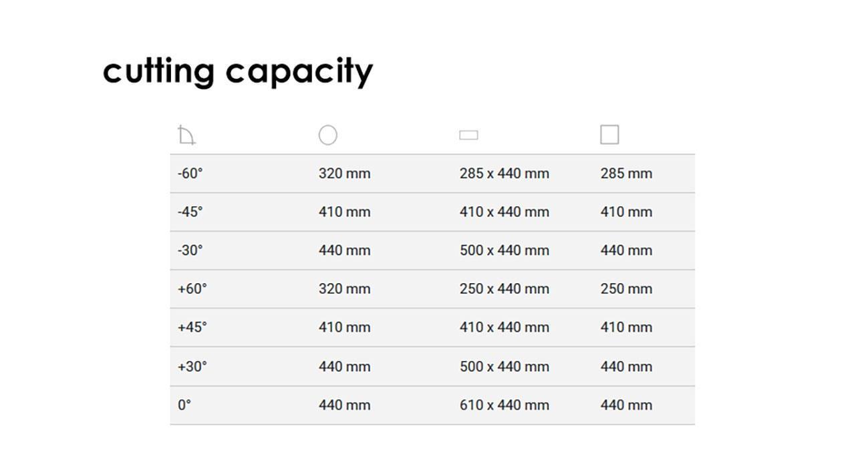Click the 285 x 440 mm cell
868x470 pixels.
(504, 174)
